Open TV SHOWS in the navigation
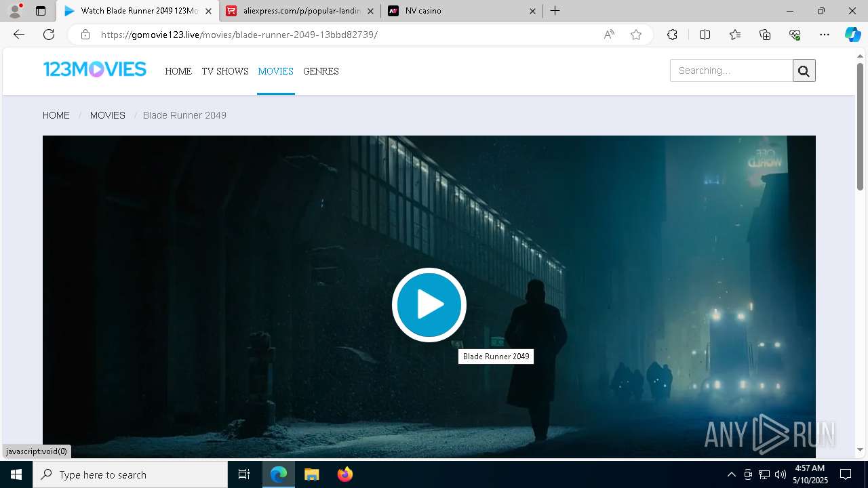The image size is (868, 488). [225, 71]
